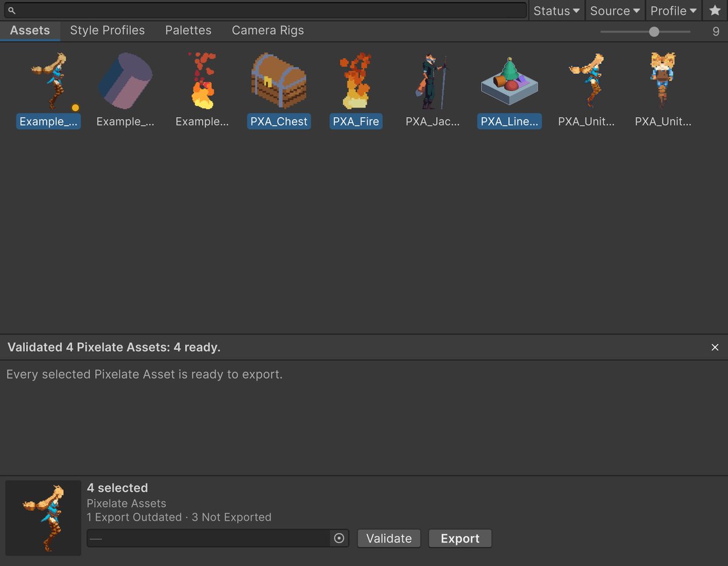728x566 pixels.
Task: Open the Source filter dropdown
Action: pyautogui.click(x=615, y=10)
